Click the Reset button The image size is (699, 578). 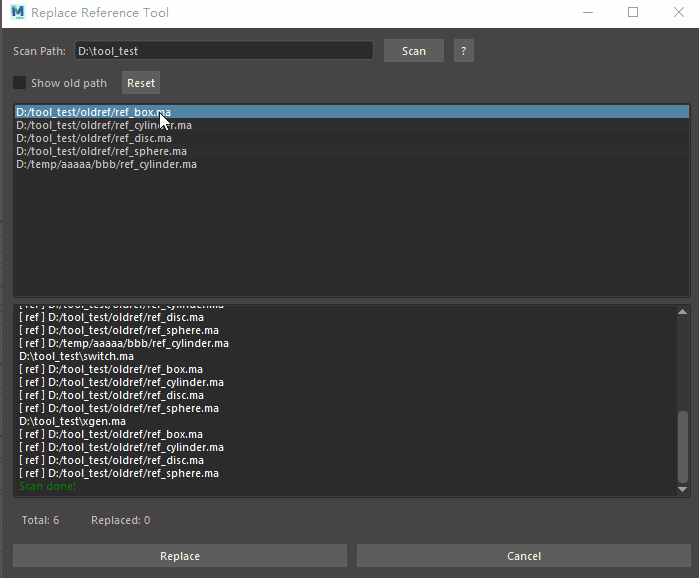pos(141,83)
